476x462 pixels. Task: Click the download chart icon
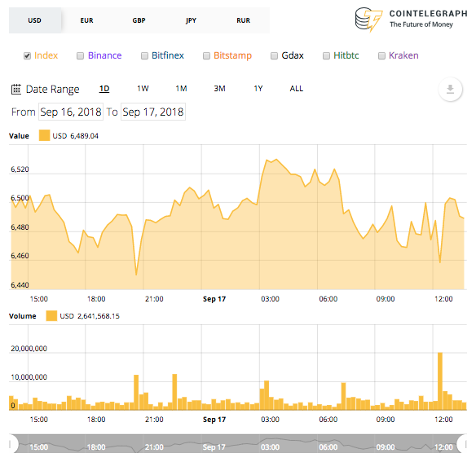point(450,90)
